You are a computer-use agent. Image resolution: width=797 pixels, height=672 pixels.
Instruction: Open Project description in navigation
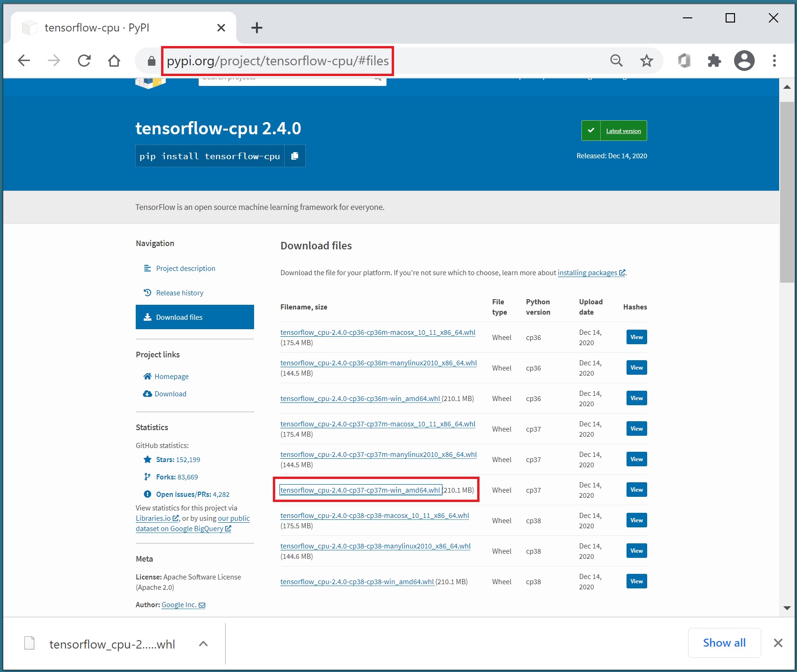(186, 268)
